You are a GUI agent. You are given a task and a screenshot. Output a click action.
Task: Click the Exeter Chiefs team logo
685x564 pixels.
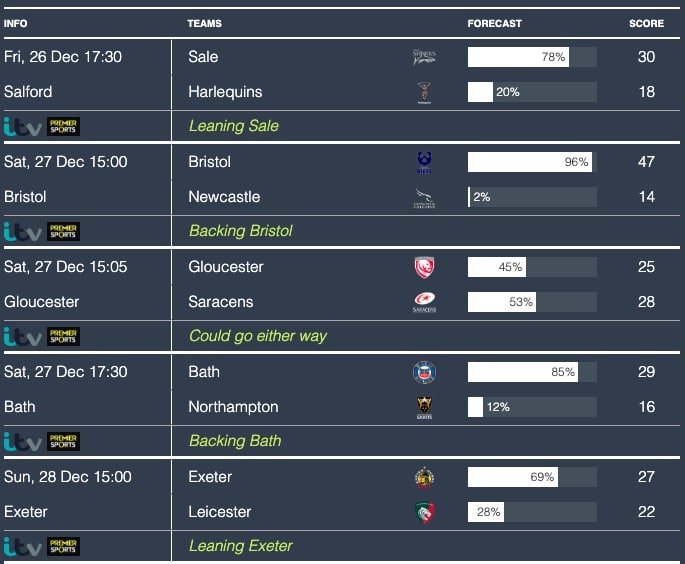point(424,477)
